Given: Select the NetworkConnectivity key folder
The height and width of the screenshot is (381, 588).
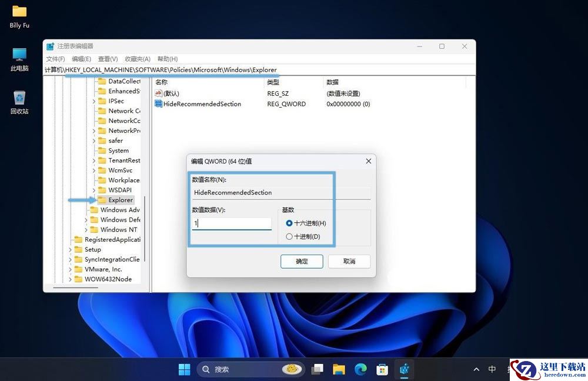Looking at the screenshot, I should (119, 121).
